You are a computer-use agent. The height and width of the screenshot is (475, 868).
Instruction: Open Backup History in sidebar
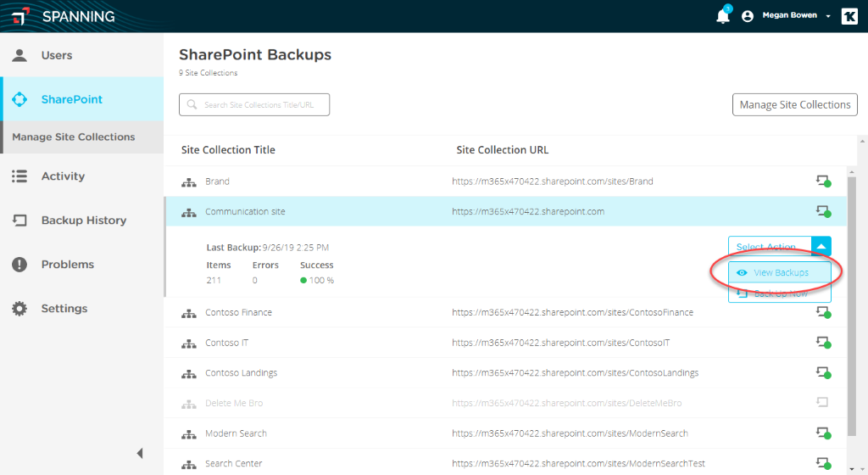(82, 221)
